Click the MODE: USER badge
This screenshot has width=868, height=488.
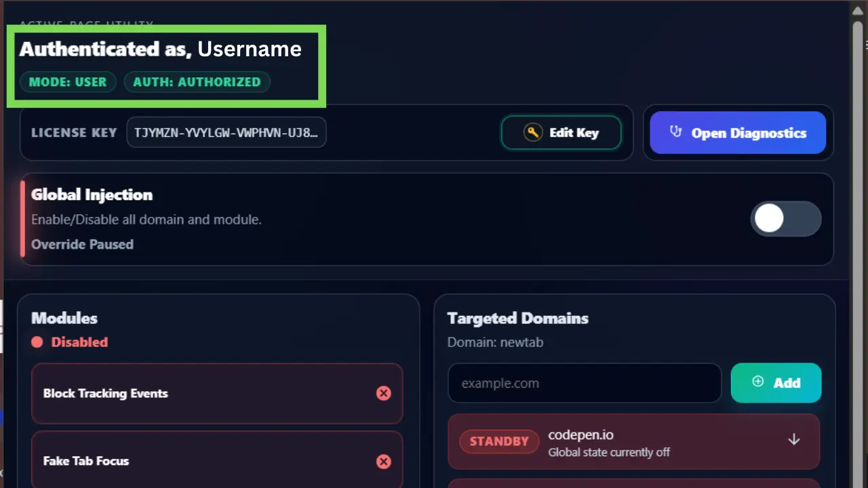[x=68, y=82]
